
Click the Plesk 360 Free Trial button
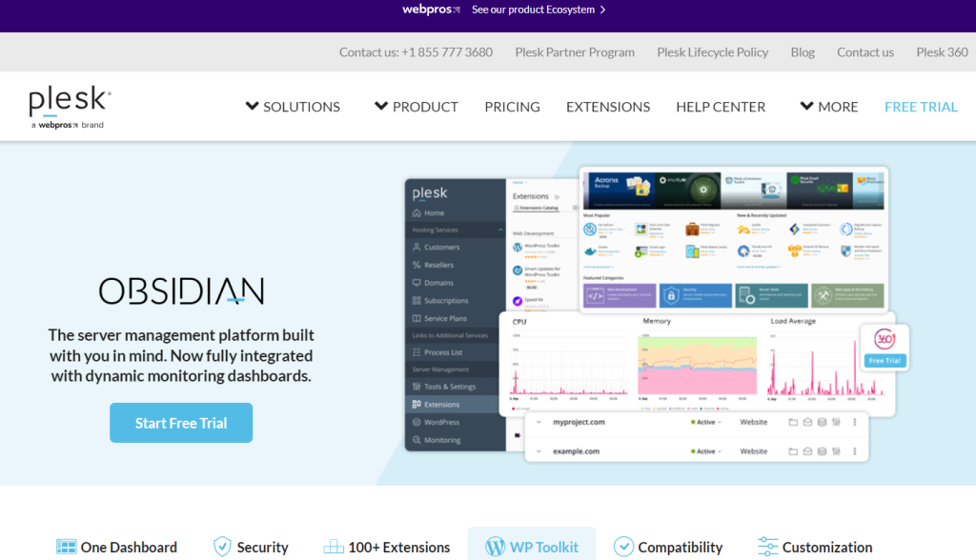tap(884, 361)
